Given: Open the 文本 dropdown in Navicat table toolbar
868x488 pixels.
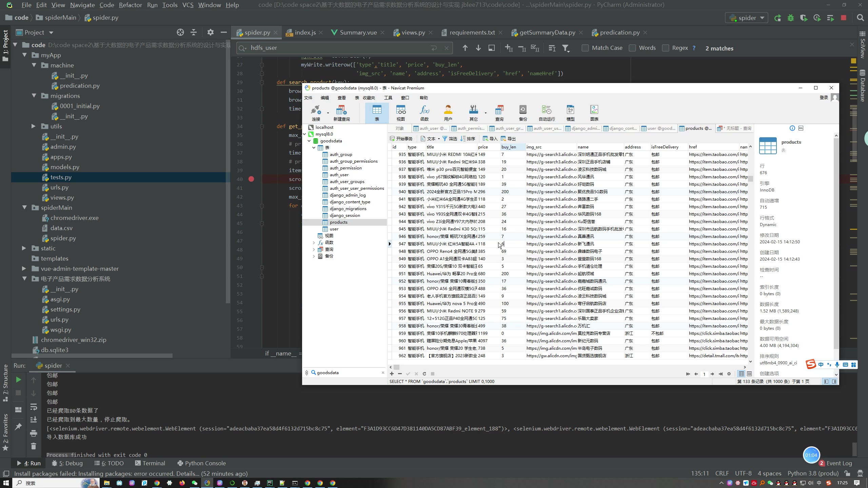Looking at the screenshot, I should [x=430, y=139].
